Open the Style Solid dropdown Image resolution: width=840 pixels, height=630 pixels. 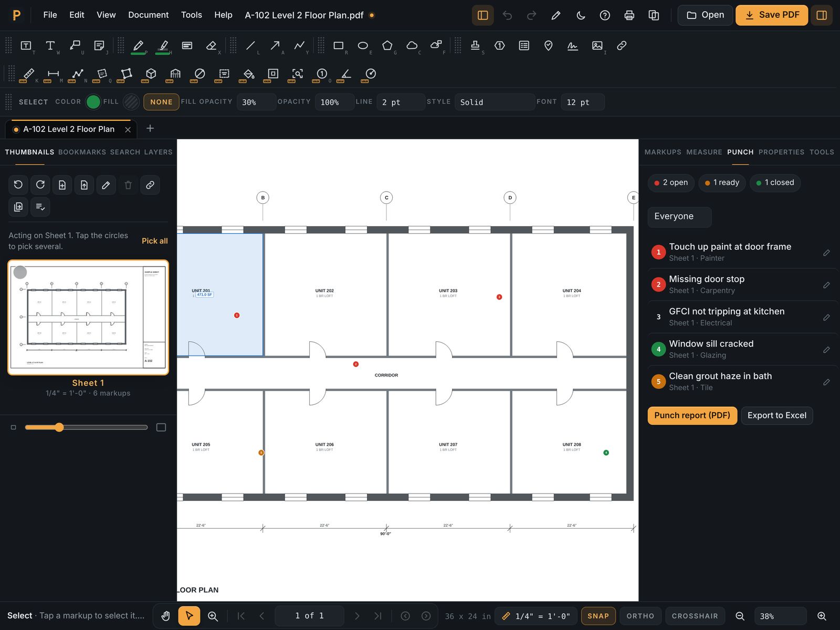(x=495, y=102)
